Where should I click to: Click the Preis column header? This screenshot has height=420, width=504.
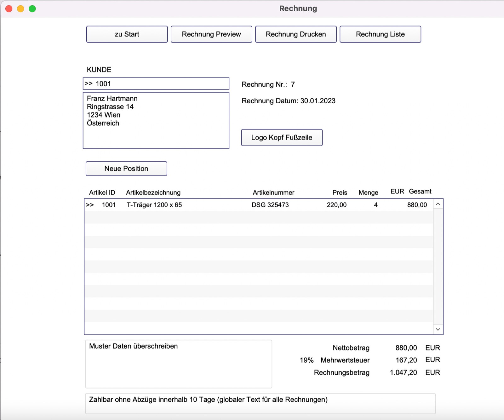click(340, 193)
